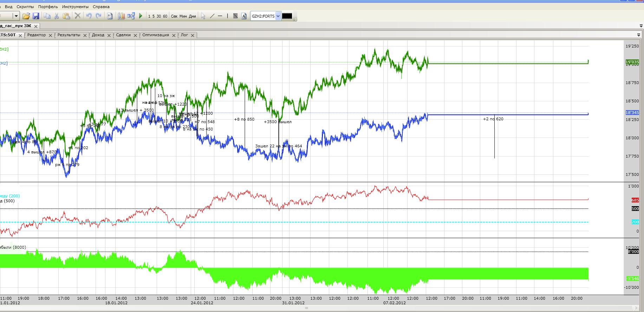644x312 pixels.
Task: Click the toolbar overflow options chevron
Action: [x=295, y=19]
